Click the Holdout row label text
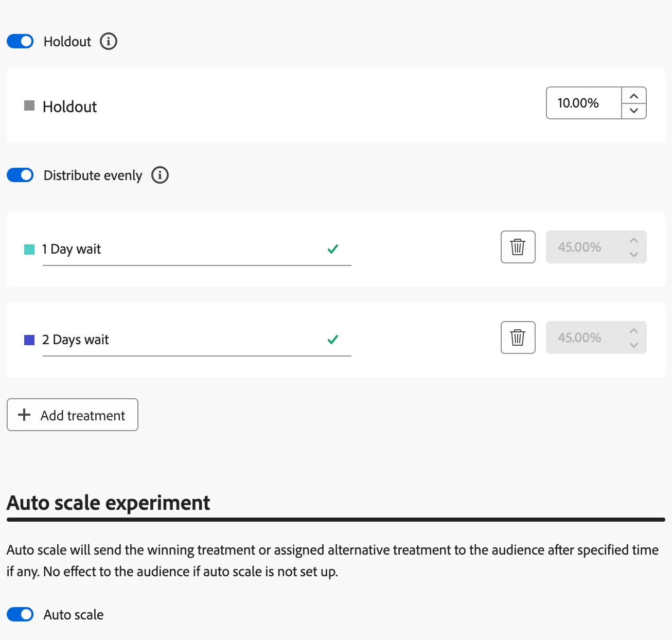This screenshot has height=640, width=672. point(69,106)
